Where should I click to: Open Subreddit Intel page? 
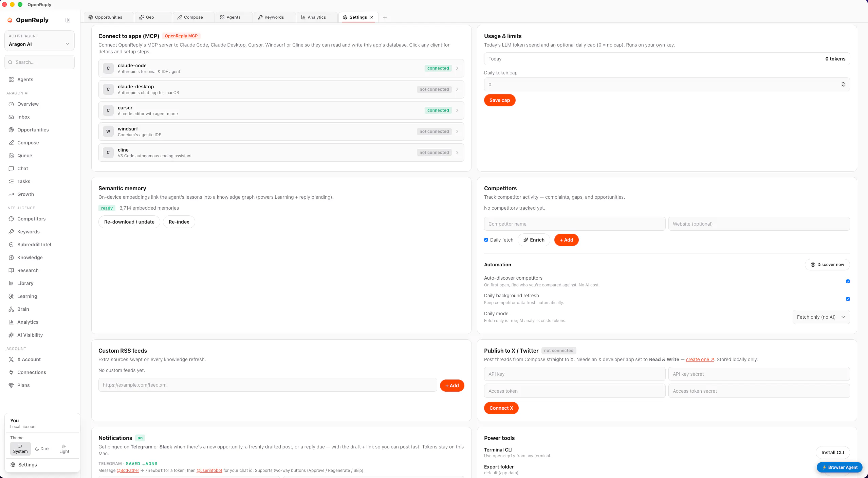pos(34,245)
